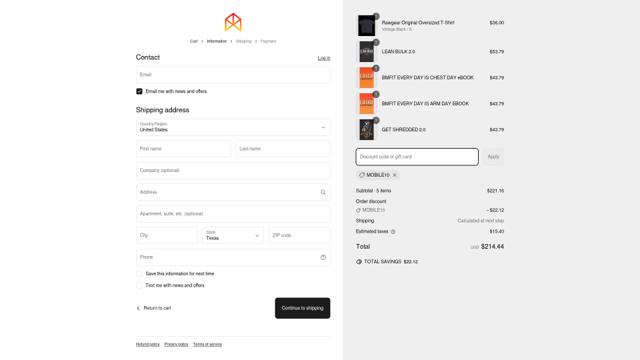The image size is (640, 360).
Task: Open the LEAN BULK 2.0 thumbnail
Action: coord(366,51)
